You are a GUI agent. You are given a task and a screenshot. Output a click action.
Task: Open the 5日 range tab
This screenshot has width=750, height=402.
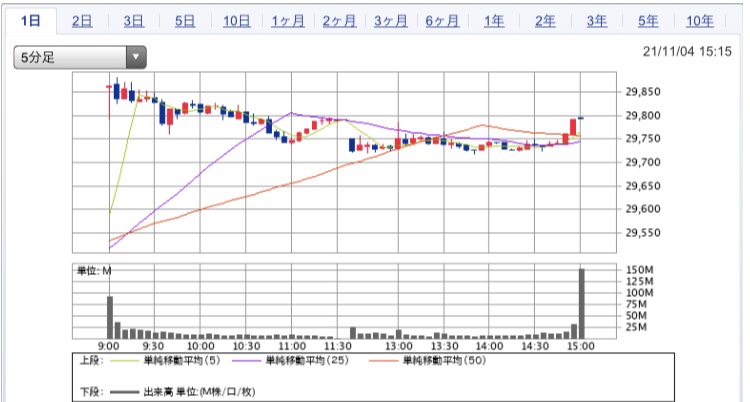[185, 21]
